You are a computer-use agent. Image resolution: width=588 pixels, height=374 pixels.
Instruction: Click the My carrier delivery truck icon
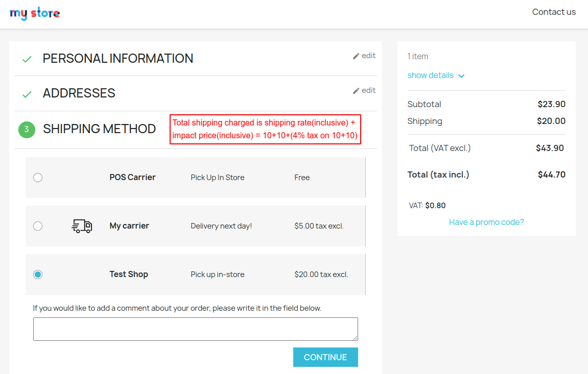pyautogui.click(x=82, y=226)
